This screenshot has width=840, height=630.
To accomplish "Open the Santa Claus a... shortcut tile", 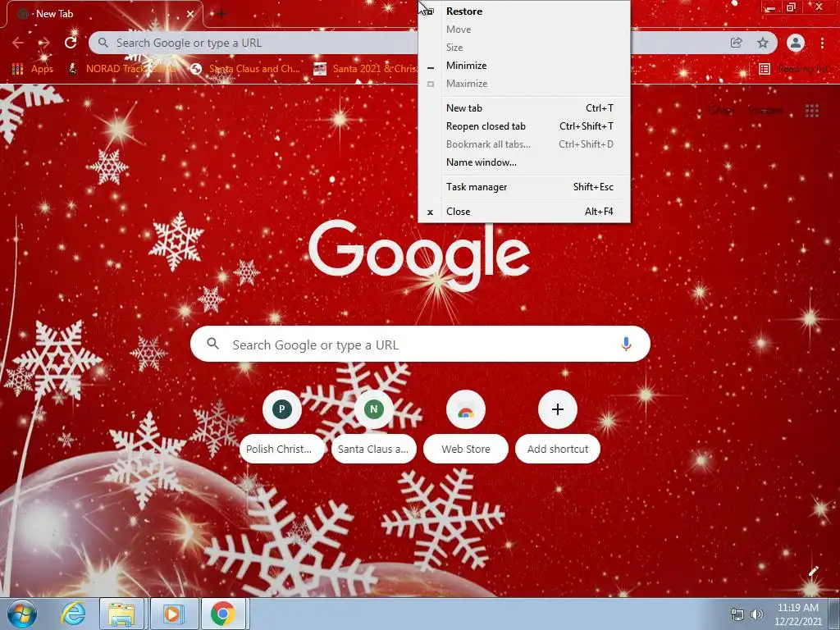I will pos(373,427).
